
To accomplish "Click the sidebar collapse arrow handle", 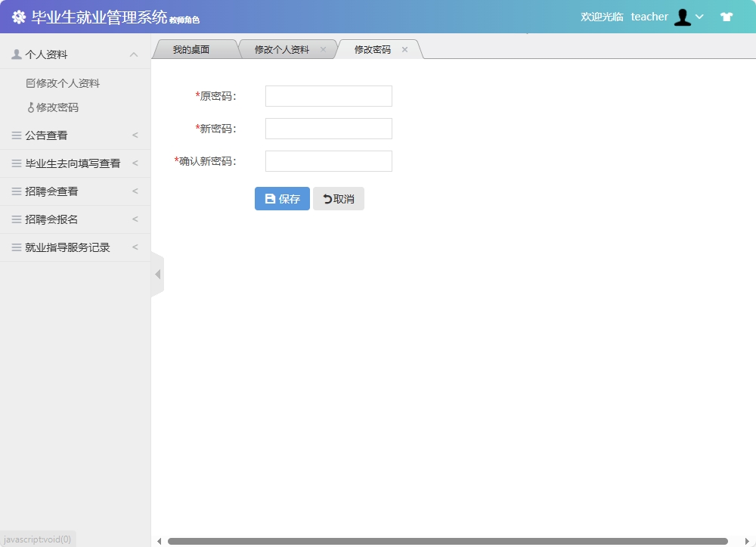I will 158,274.
